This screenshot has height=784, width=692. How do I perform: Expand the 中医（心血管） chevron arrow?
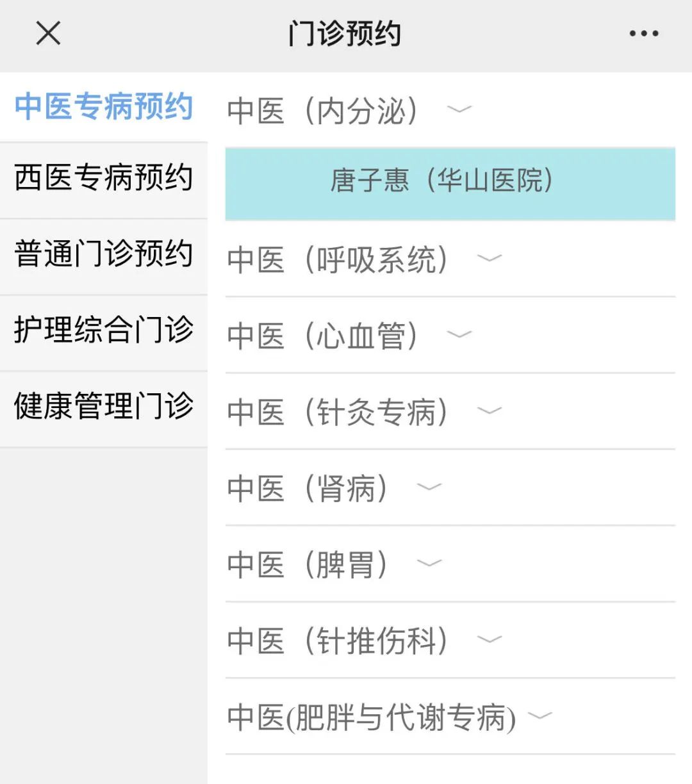(x=459, y=334)
